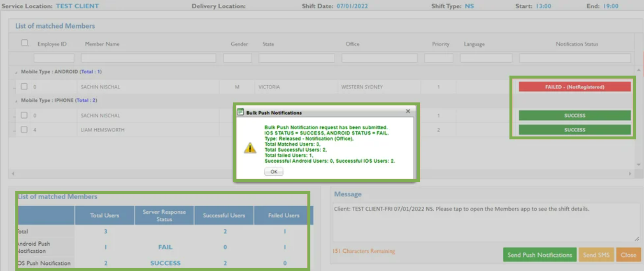
Task: Click the Send SMS button
Action: (596, 255)
